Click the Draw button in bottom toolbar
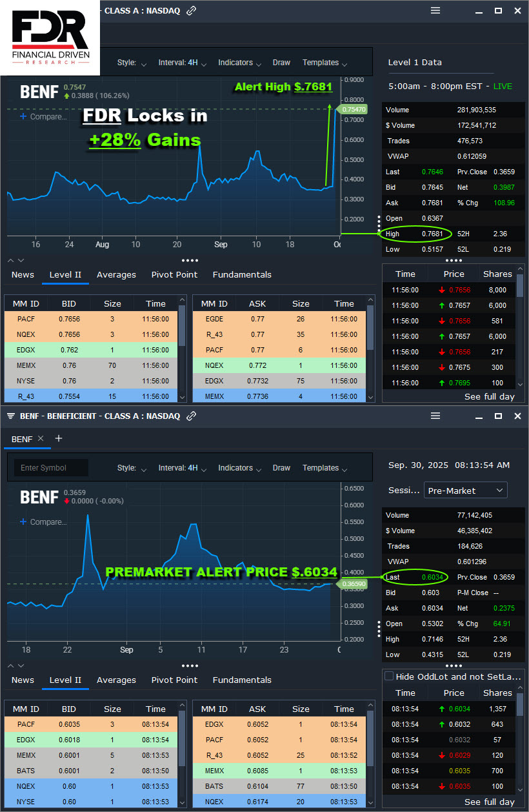Screen dimensions: 529x812 [281, 468]
